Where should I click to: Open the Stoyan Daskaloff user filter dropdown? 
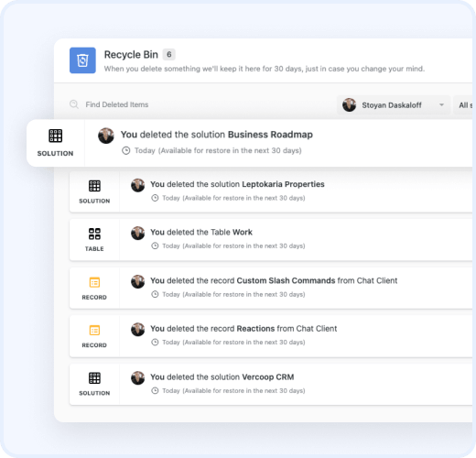point(394,105)
